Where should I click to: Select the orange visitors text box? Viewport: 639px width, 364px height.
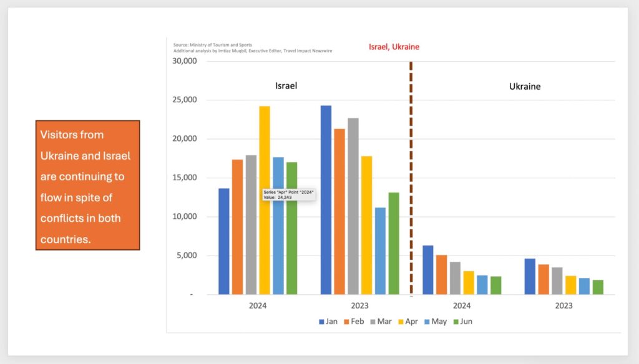[x=87, y=186]
